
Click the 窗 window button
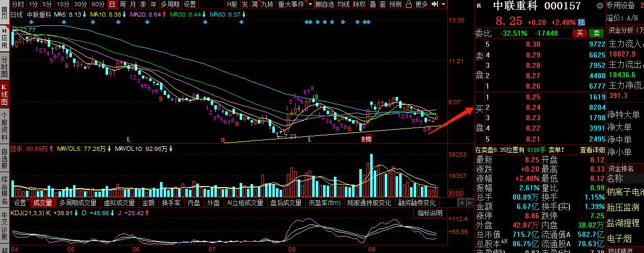point(383,5)
